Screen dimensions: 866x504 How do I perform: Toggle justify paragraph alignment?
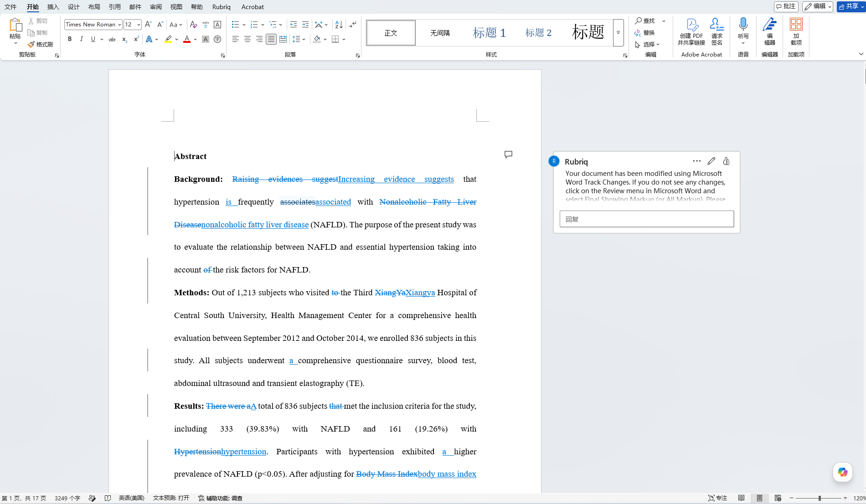pyautogui.click(x=271, y=39)
